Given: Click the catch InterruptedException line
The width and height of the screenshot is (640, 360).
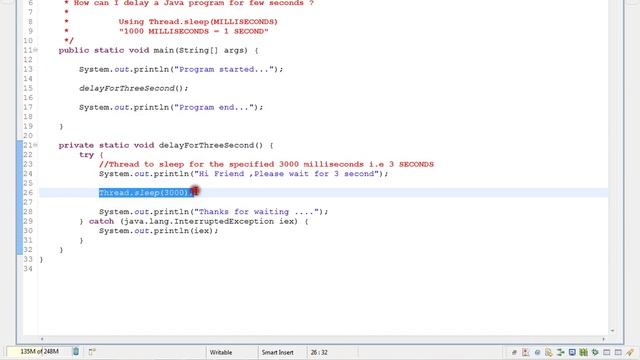Looking at the screenshot, I should pos(194,221).
